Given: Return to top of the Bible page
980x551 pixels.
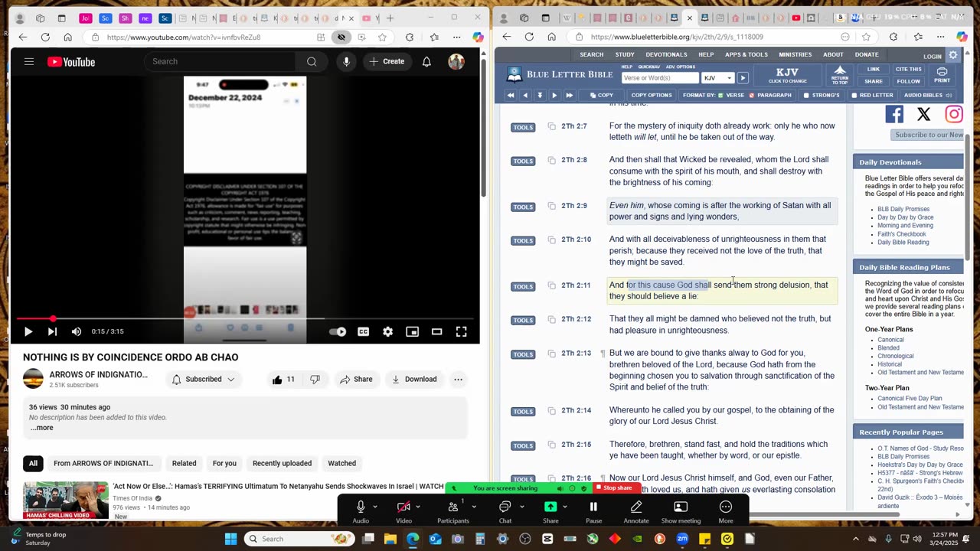Looking at the screenshot, I should pos(840,75).
